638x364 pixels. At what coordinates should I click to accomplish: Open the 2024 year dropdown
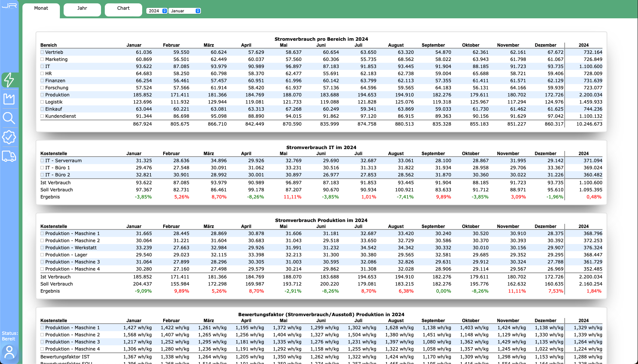tap(157, 11)
